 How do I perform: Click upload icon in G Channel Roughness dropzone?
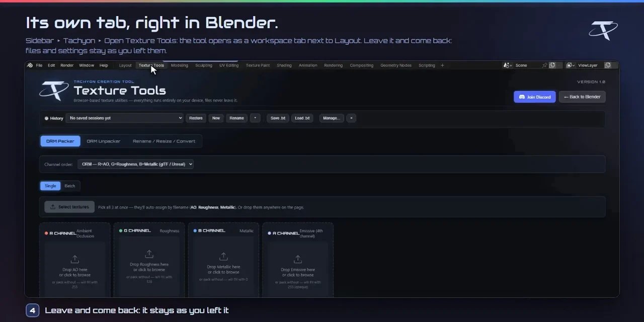pyautogui.click(x=149, y=254)
